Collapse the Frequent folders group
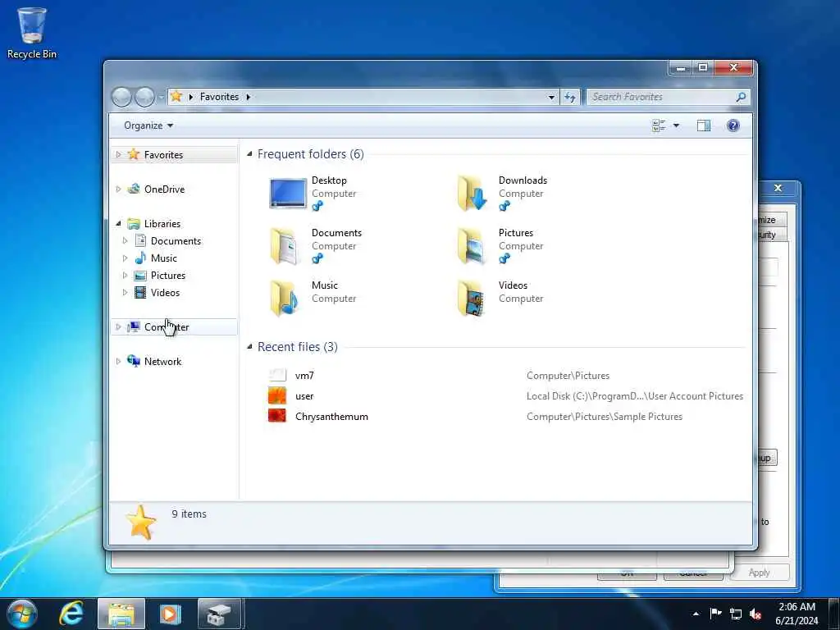The width and height of the screenshot is (840, 630). 249,154
